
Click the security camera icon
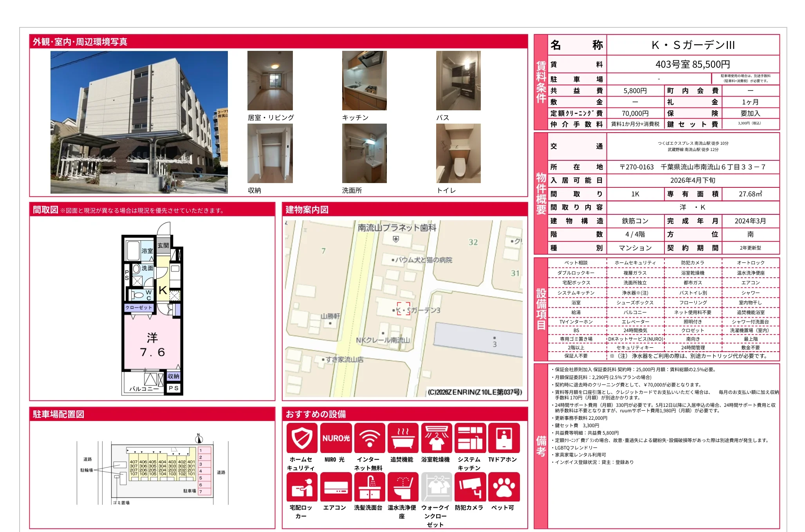[x=470, y=487]
